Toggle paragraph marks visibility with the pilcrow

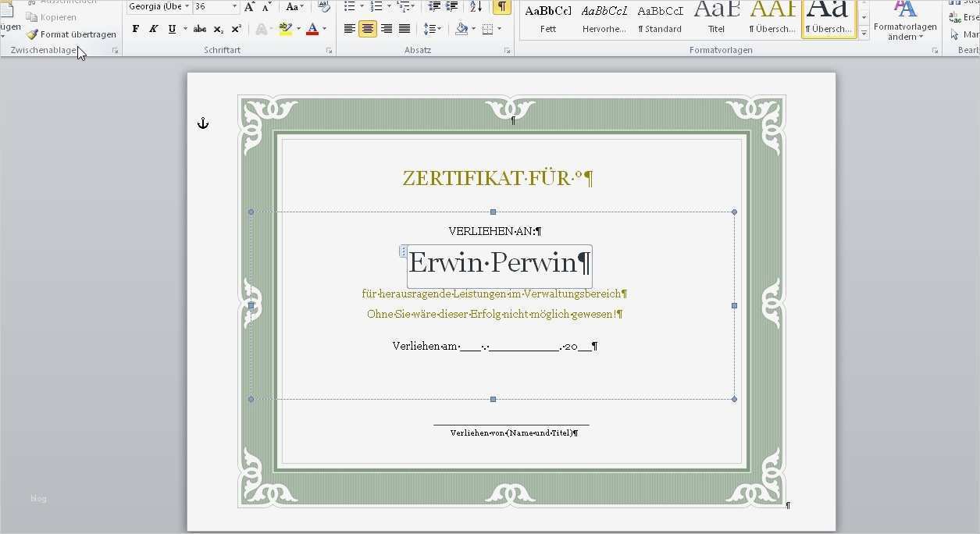point(501,6)
